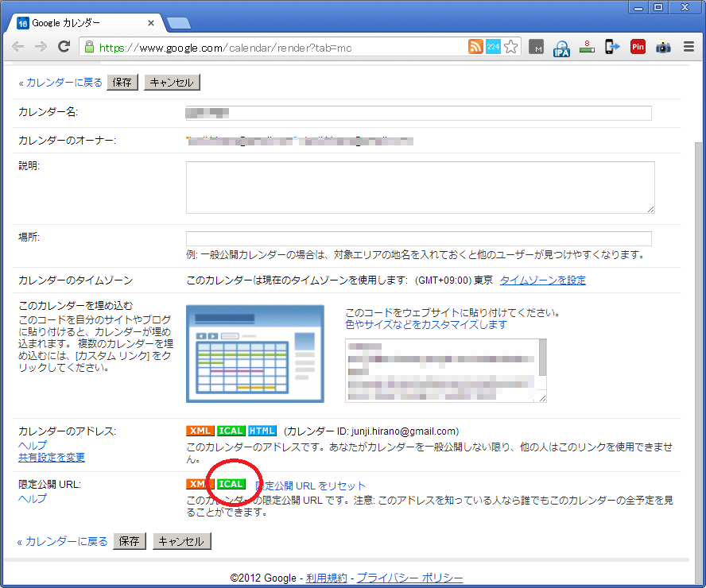Click bottom « カレンダーに戻る link
Viewport: 706px width, 588px height.
(x=63, y=541)
